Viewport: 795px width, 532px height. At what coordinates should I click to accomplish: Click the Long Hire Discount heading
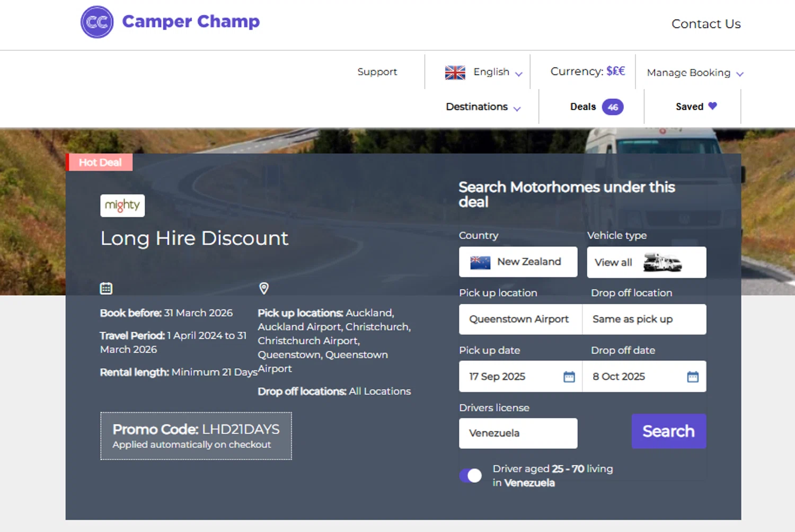pyautogui.click(x=194, y=238)
